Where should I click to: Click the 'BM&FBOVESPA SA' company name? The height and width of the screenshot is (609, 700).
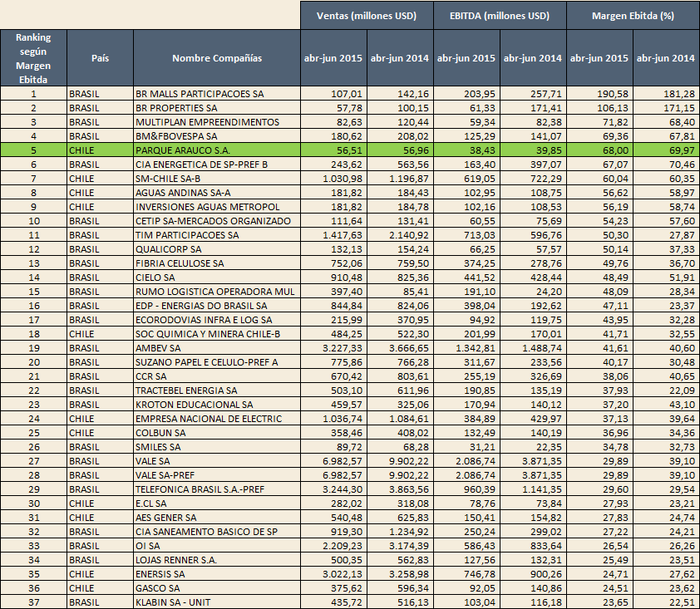pyautogui.click(x=176, y=136)
